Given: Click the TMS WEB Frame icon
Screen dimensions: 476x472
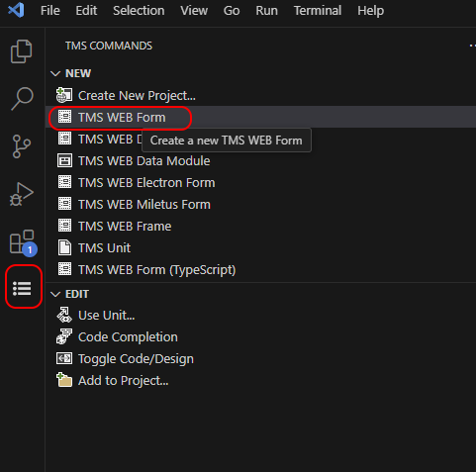Looking at the screenshot, I should 64,226.
